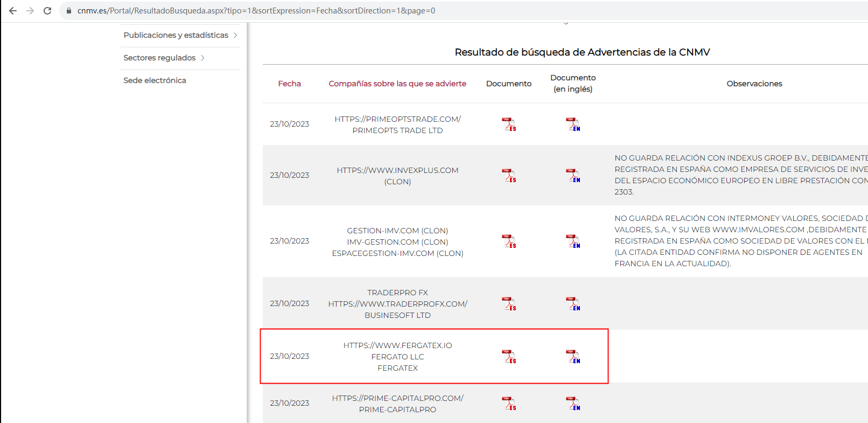Select the FERGATO LLC company entry

(397, 357)
